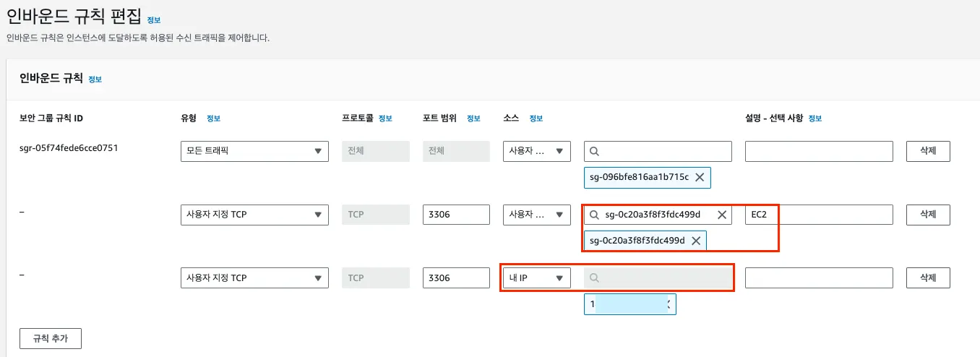The width and height of the screenshot is (980, 357).
Task: Open 정보 link next to 포트 범위
Action: (x=473, y=119)
